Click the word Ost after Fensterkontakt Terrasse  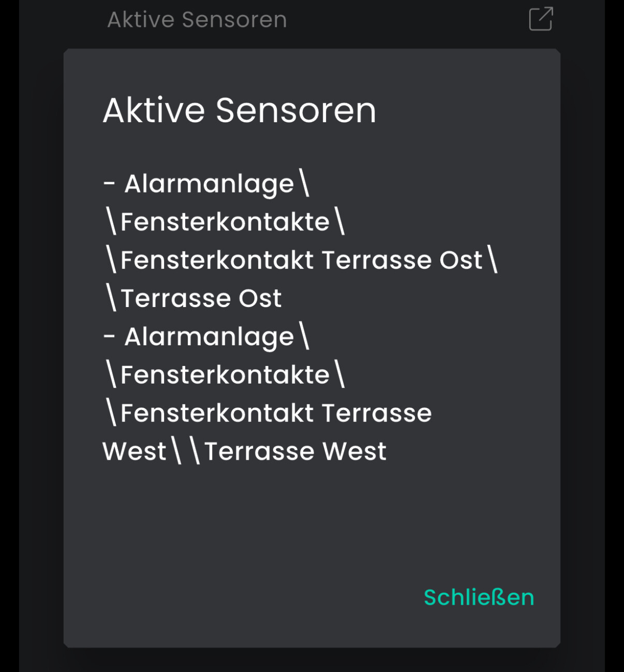(x=460, y=260)
